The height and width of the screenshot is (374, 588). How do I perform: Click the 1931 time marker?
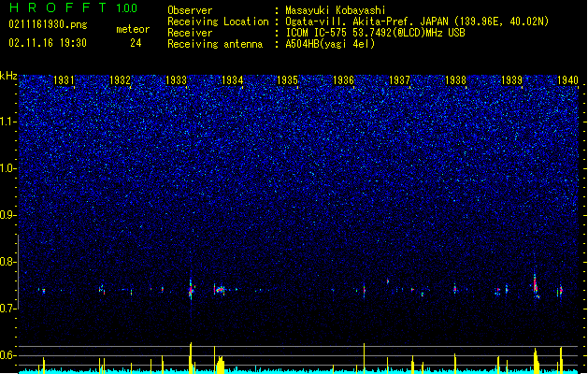pos(64,79)
